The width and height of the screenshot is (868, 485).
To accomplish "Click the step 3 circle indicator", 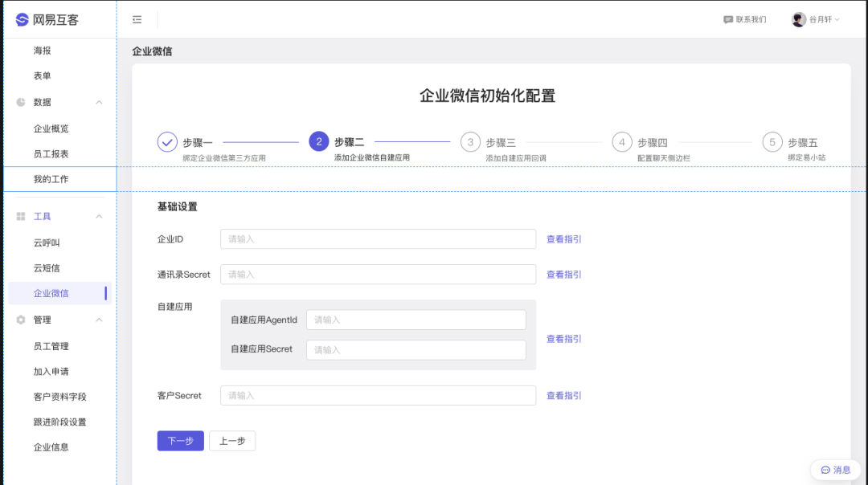I will pyautogui.click(x=470, y=142).
